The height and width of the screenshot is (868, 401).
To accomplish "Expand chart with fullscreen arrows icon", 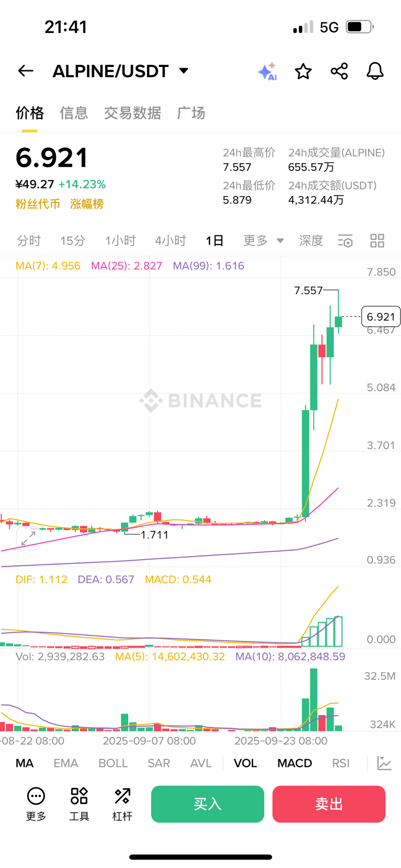I will pyautogui.click(x=28, y=538).
